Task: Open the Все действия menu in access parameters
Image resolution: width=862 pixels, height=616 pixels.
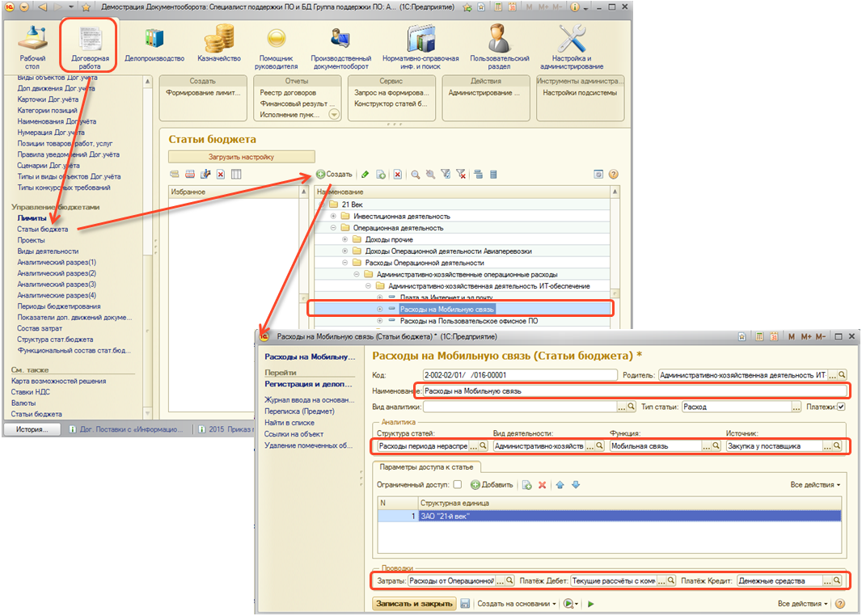Action: coord(815,485)
